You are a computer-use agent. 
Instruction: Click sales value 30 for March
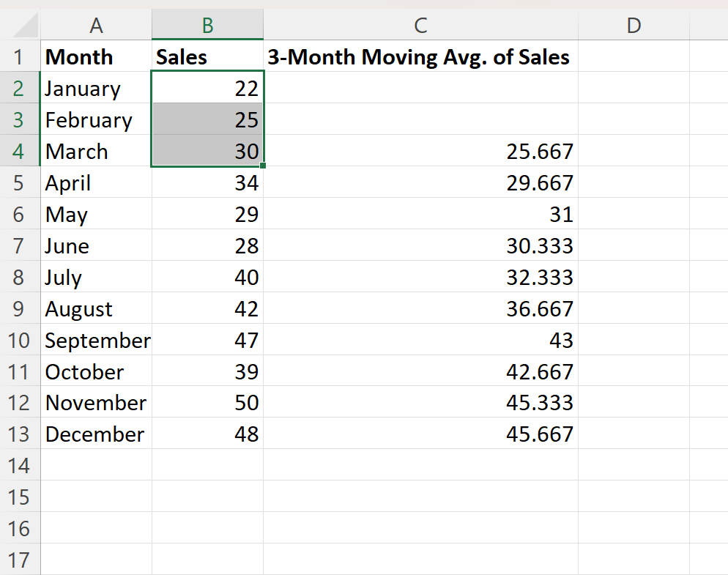tap(207, 152)
